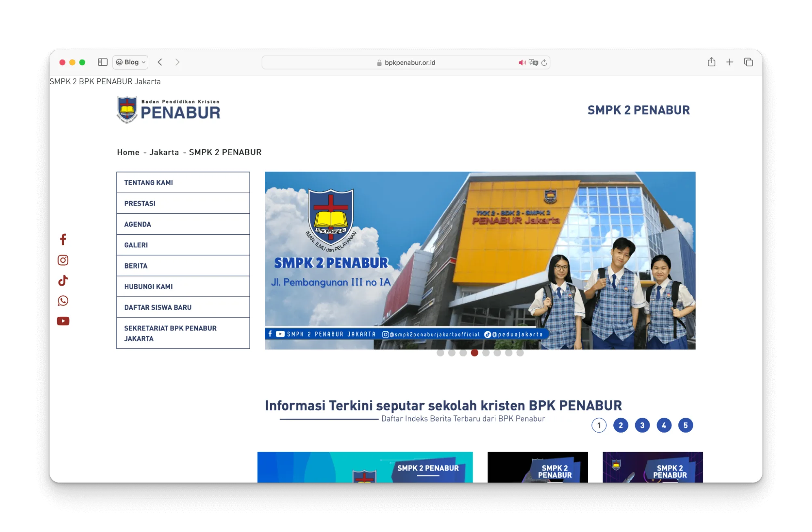Open the teal SMPK 2 PENABUR news card
812x532 pixels.
[365, 467]
